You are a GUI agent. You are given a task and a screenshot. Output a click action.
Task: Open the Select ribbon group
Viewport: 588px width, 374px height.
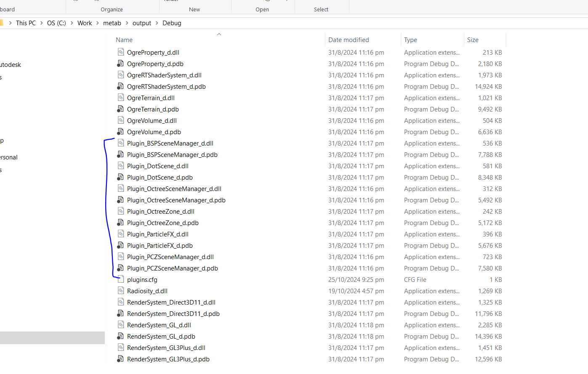pyautogui.click(x=321, y=9)
